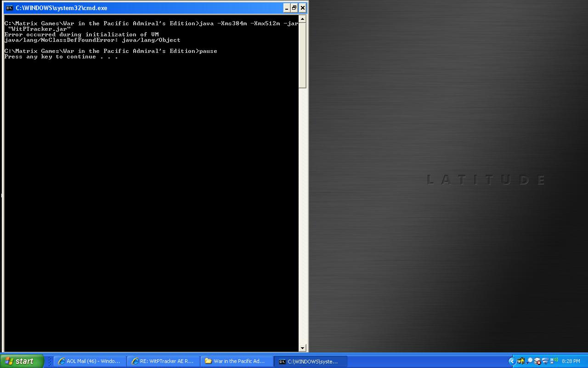Switch to AOL Mail taskbar window
The height and width of the screenshot is (368, 588).
pyautogui.click(x=90, y=361)
